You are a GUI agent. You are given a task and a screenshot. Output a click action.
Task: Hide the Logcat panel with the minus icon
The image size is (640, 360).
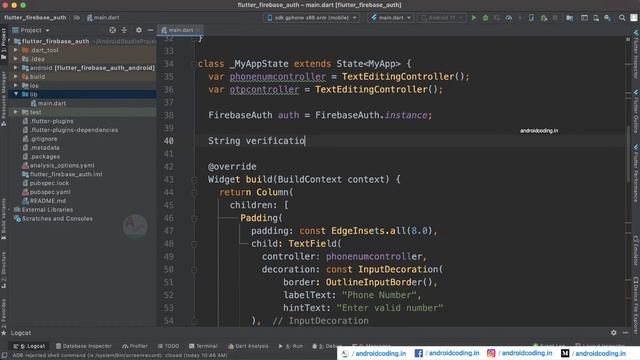pyautogui.click(x=625, y=333)
